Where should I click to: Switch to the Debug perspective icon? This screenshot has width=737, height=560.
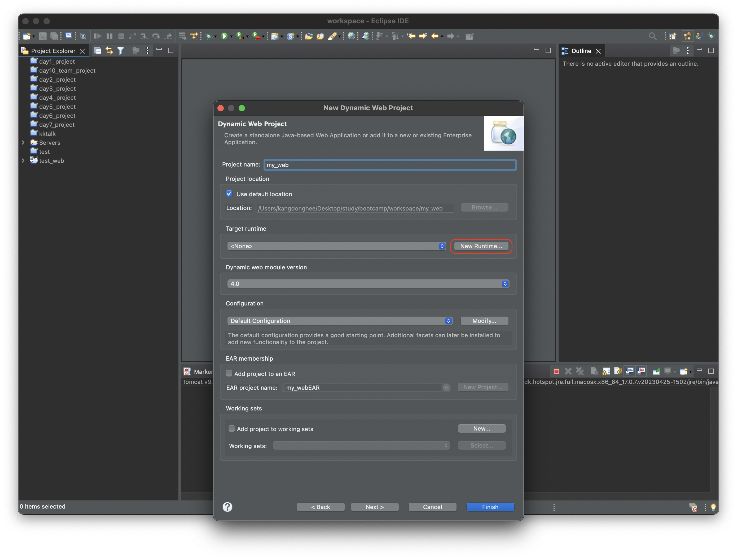click(x=711, y=36)
